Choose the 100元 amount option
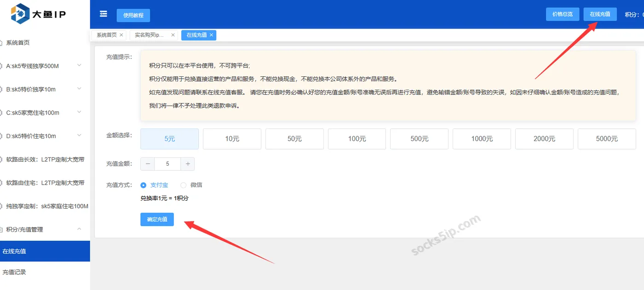This screenshot has height=290, width=644. point(357,139)
